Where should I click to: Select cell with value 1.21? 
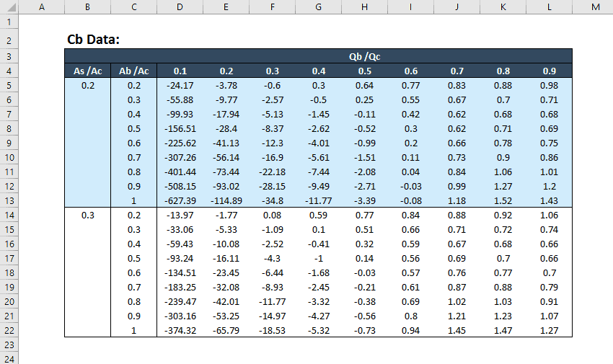click(457, 316)
